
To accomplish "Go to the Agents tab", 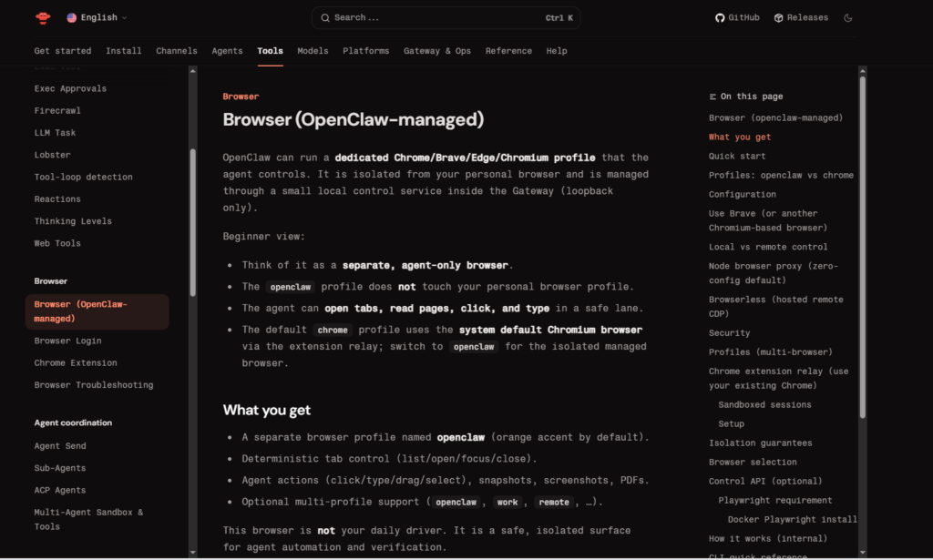I will tap(227, 51).
